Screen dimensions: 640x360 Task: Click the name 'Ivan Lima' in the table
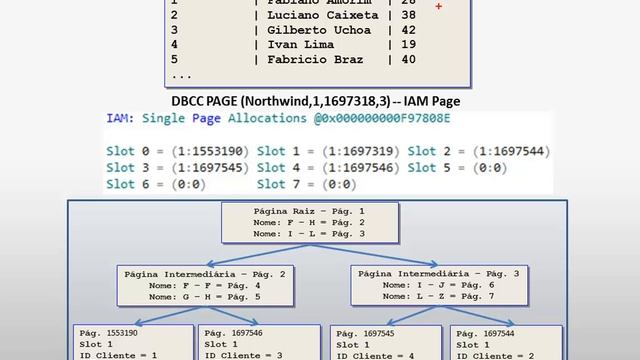(x=300, y=44)
